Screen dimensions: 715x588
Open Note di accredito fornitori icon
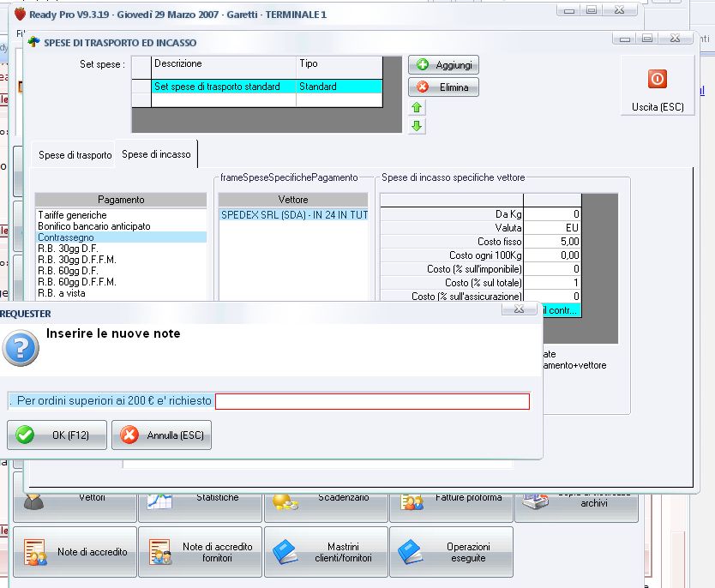point(160,553)
